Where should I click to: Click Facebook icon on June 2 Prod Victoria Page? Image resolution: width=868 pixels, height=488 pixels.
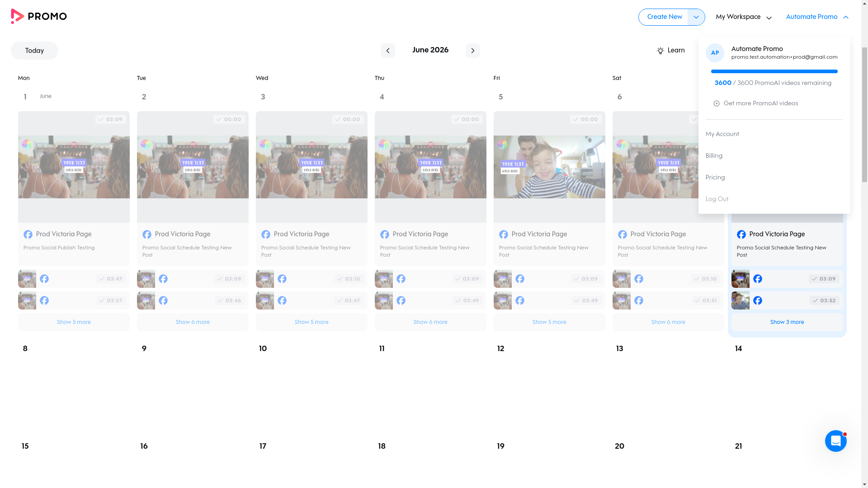point(147,235)
